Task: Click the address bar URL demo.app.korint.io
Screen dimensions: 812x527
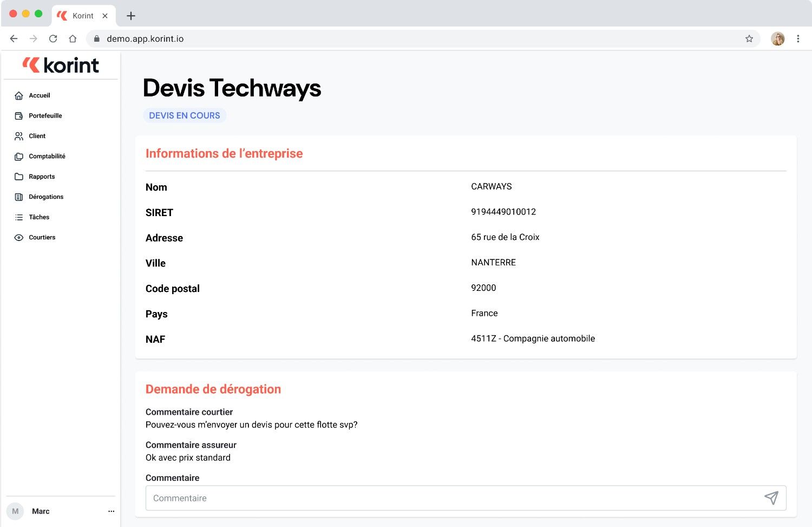Action: (x=145, y=38)
